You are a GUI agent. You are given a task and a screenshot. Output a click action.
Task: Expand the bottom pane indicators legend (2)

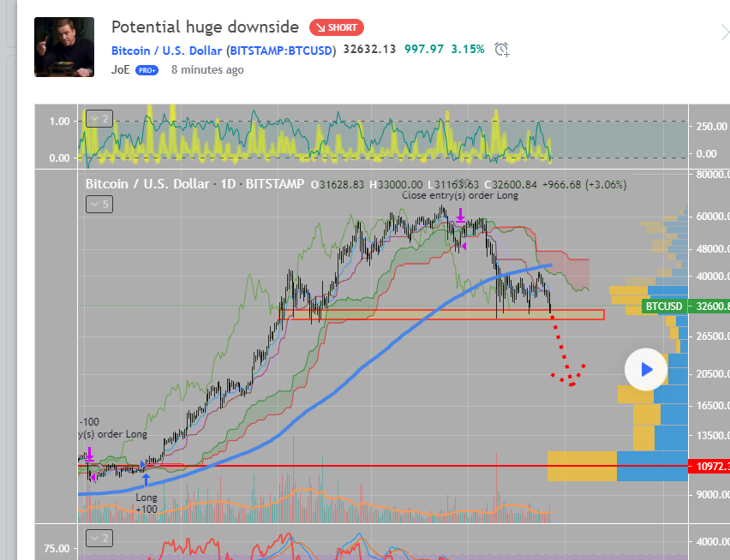[x=98, y=538]
